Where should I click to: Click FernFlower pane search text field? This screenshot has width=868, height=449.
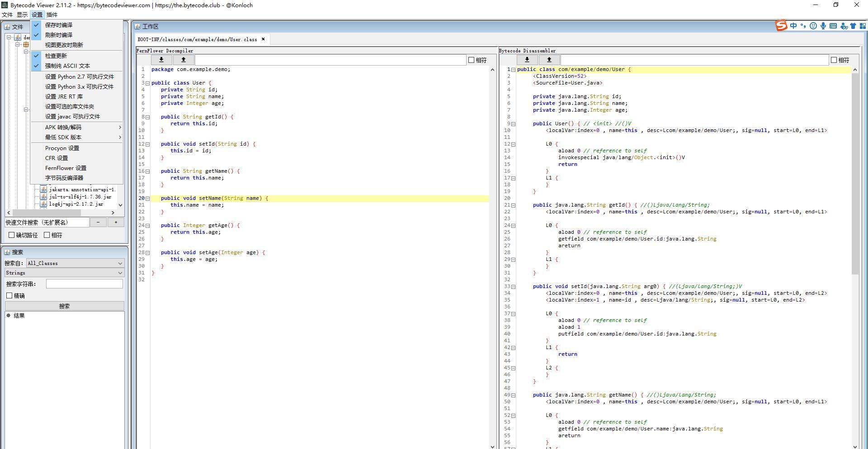[331, 60]
